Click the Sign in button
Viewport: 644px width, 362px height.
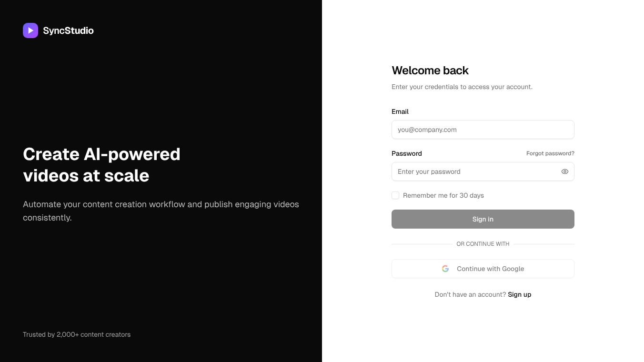coord(483,219)
